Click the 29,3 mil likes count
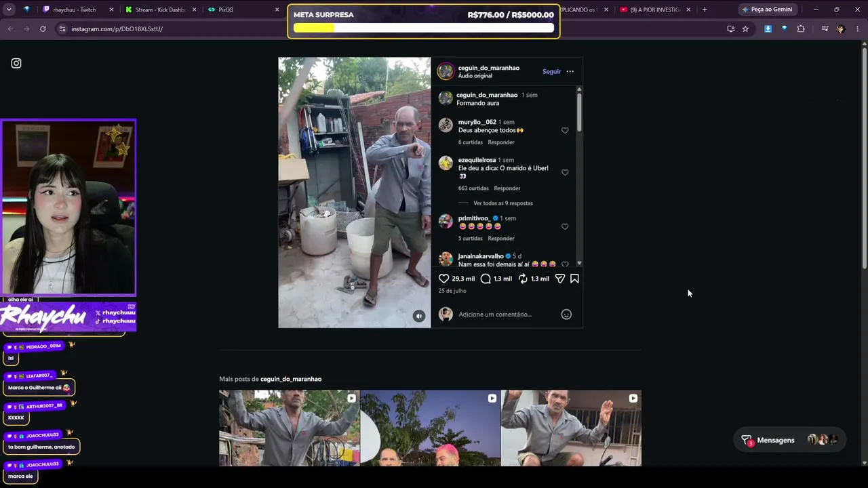Screen dimensions: 868x488 pyautogui.click(x=463, y=279)
